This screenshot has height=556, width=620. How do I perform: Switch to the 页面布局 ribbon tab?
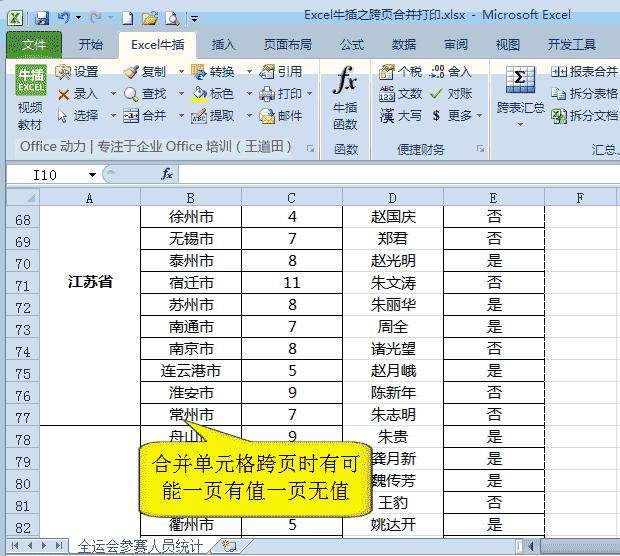pyautogui.click(x=287, y=45)
